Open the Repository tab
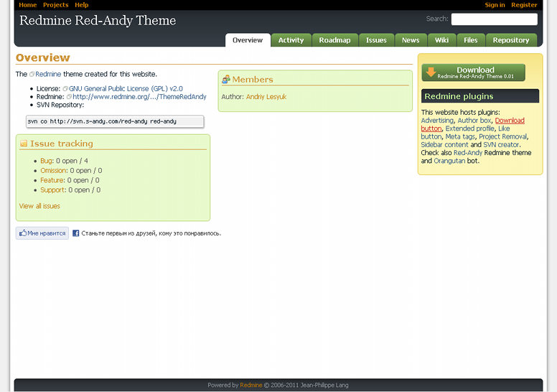Image resolution: width=557 pixels, height=392 pixels. click(x=511, y=40)
